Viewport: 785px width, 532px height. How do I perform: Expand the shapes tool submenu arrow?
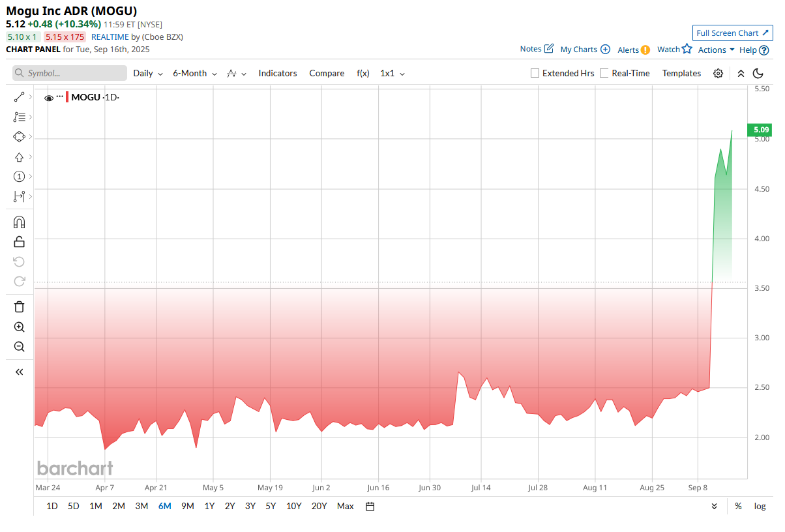pos(31,137)
